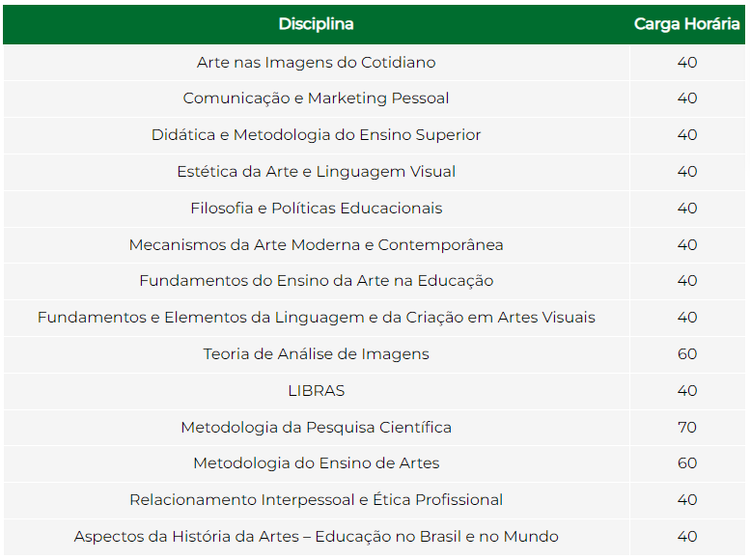Viewport: 750px width, 560px height.
Task: Select Estética da Arte e Linguagem Visual
Action: coord(317,171)
